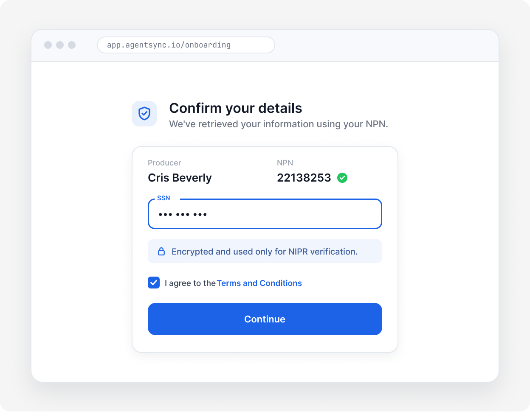Click the first gray window control dot
This screenshot has height=420, width=530.
point(48,45)
